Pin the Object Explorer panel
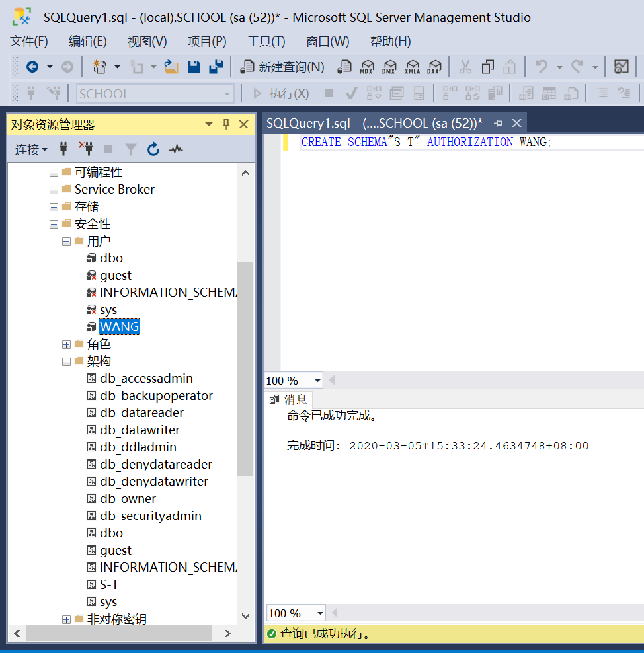The height and width of the screenshot is (653, 644). 226,124
